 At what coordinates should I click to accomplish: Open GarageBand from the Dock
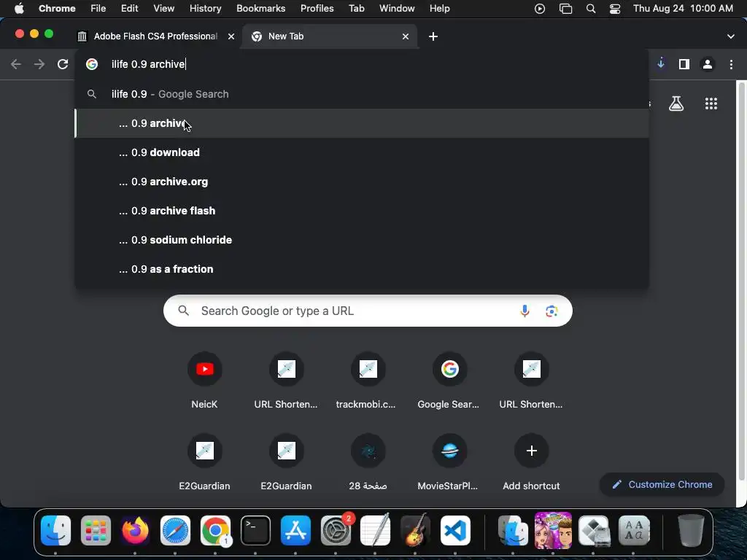(415, 531)
